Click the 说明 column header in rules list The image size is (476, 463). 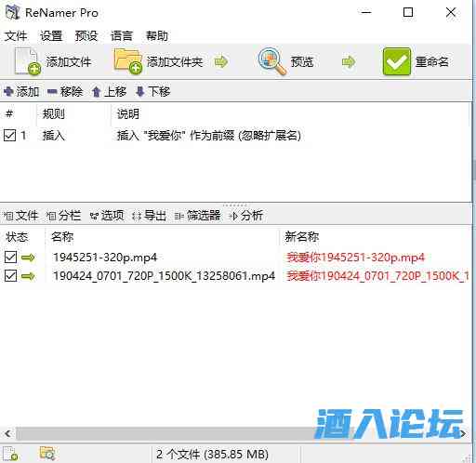(x=128, y=114)
